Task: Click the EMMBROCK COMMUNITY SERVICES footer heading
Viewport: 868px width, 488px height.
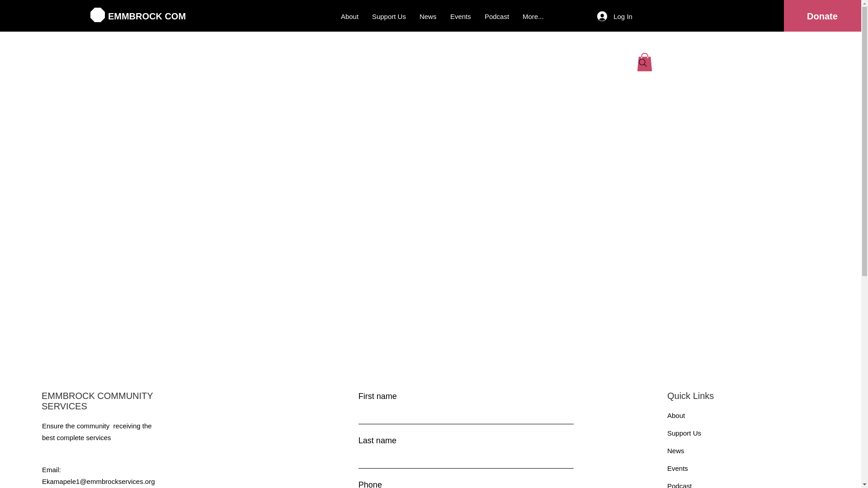Action: [x=97, y=401]
